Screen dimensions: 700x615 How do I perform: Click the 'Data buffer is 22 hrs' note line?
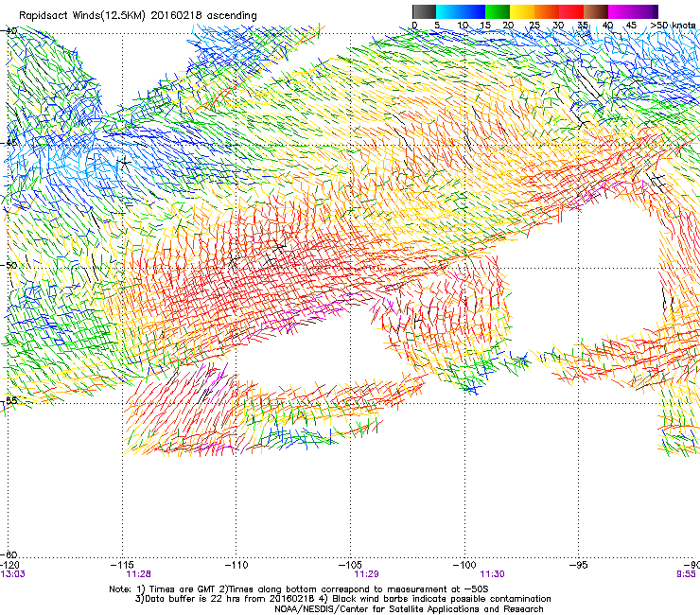tap(342, 599)
